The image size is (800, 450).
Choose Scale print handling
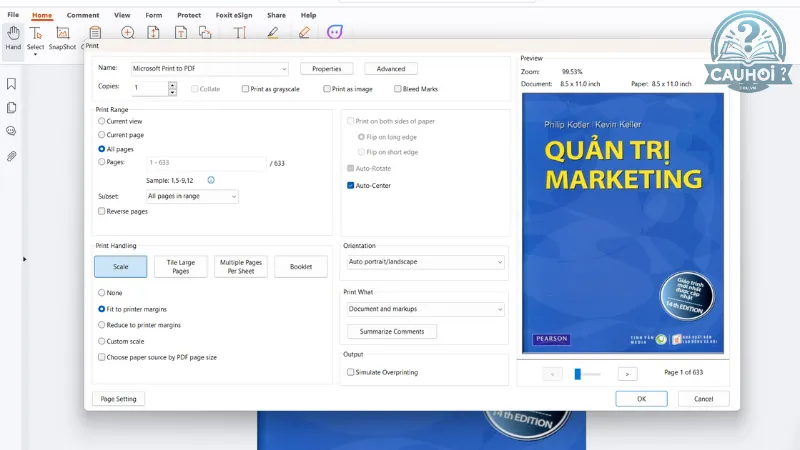coord(120,267)
